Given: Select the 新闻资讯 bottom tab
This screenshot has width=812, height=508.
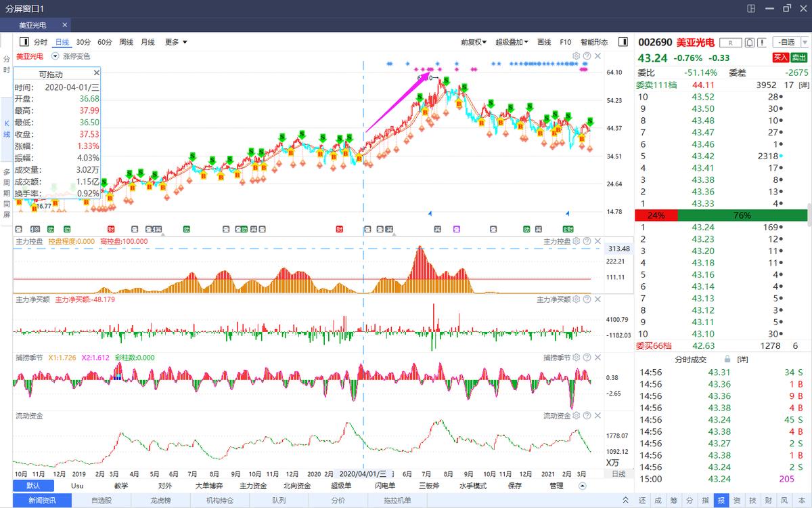Looking at the screenshot, I should [x=41, y=501].
